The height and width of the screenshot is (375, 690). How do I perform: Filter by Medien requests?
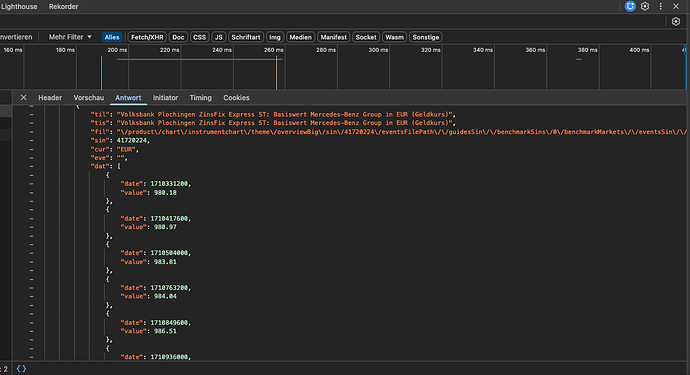pos(301,37)
